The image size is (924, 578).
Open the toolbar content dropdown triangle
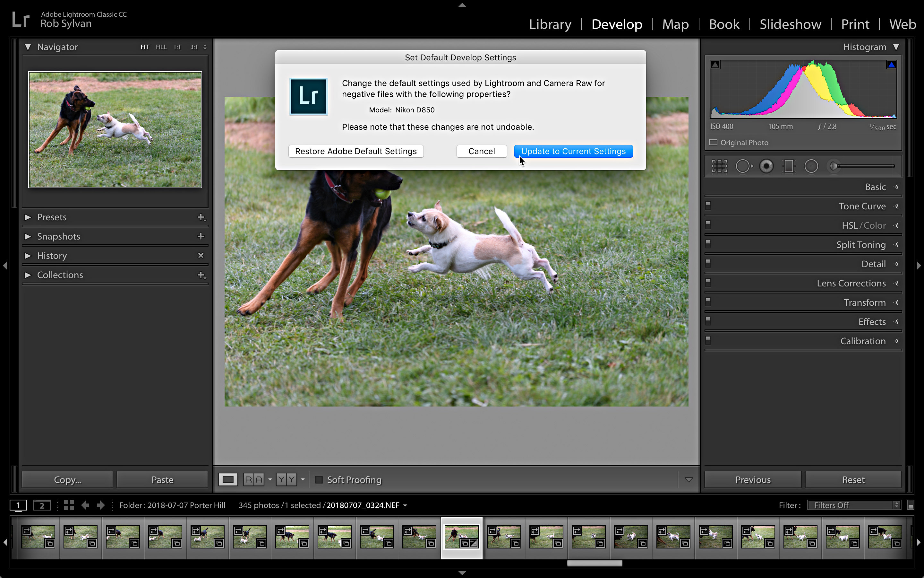pos(689,479)
